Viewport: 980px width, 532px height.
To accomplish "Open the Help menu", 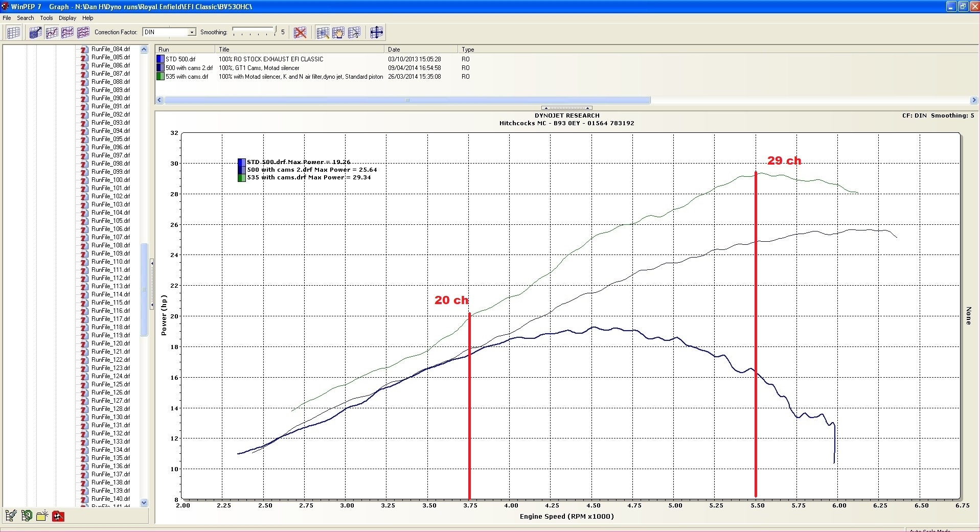I will pos(88,18).
